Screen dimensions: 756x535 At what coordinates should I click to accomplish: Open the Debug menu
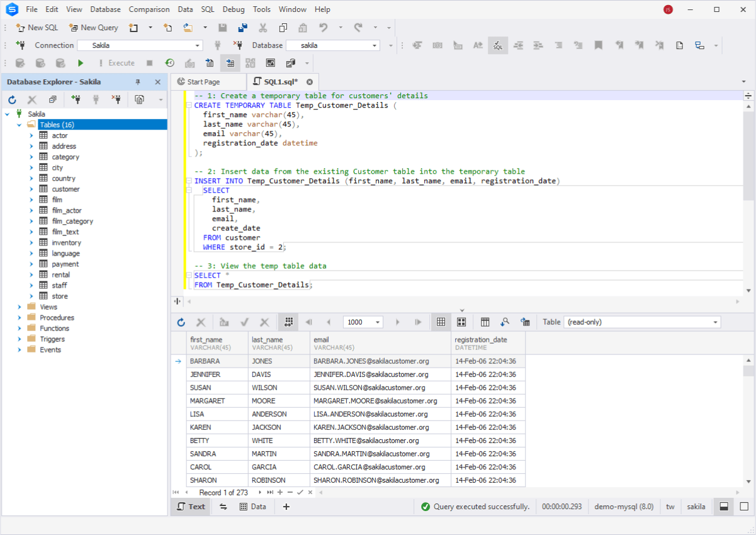(x=234, y=9)
